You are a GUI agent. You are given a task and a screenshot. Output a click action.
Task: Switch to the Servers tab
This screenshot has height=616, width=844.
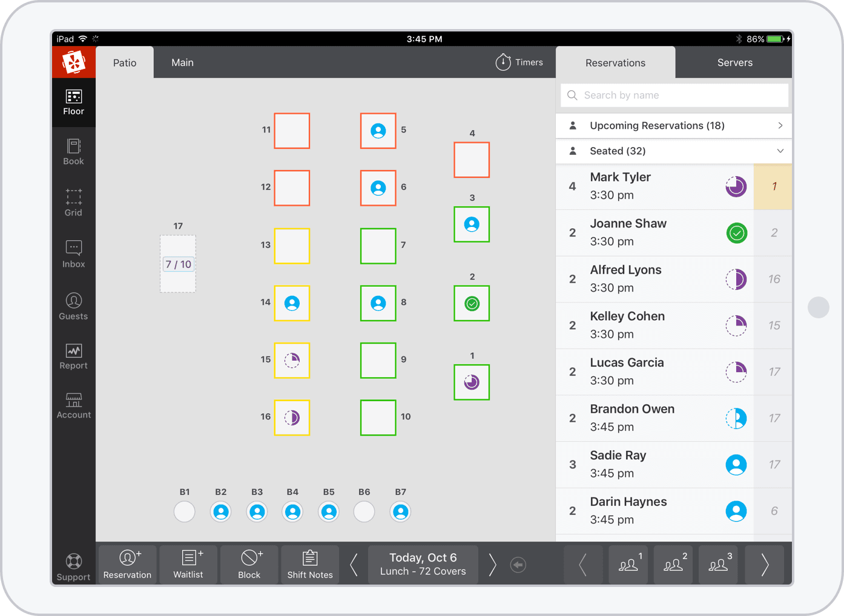734,63
